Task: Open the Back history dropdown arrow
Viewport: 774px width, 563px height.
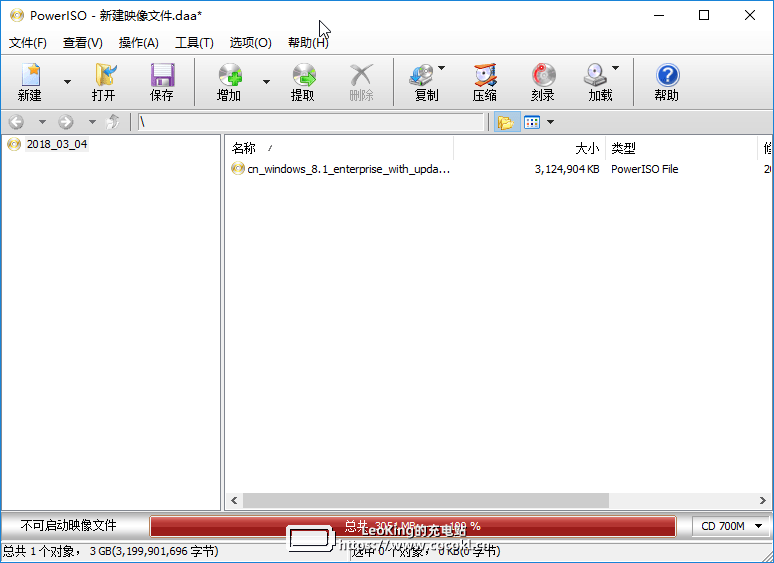Action: tap(42, 122)
